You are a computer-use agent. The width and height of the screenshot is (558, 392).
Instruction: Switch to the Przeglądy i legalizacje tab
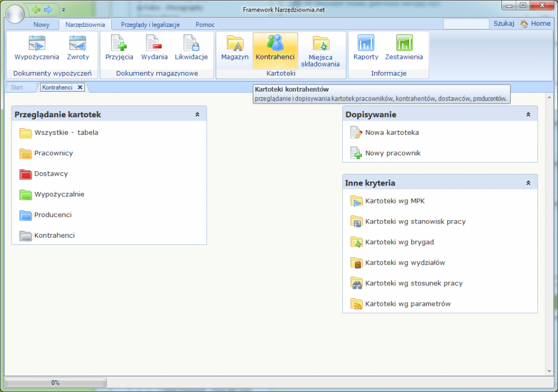click(150, 25)
